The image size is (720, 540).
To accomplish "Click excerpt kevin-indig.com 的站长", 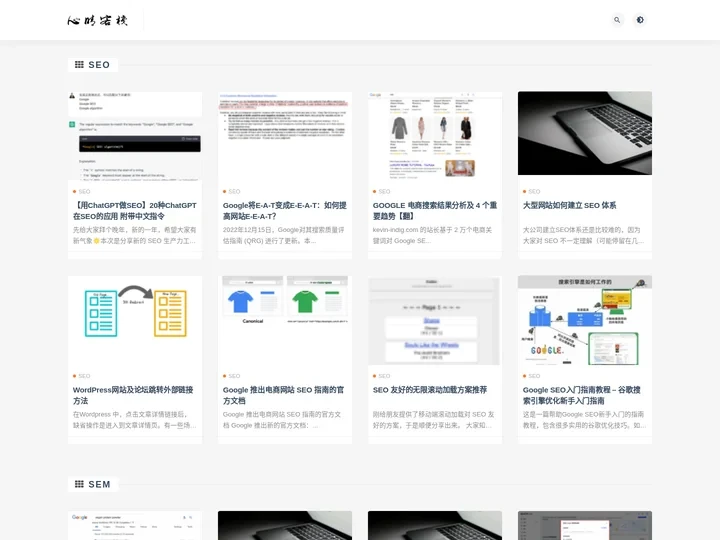I will (x=432, y=235).
